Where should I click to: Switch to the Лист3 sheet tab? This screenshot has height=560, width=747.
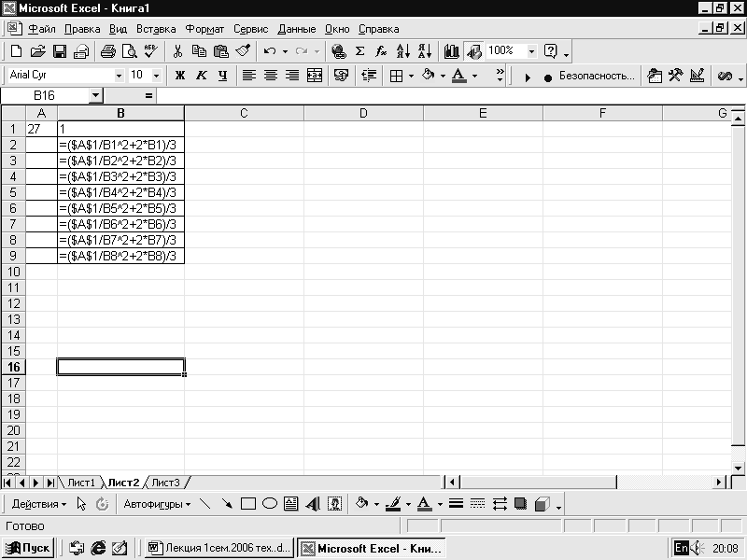(165, 483)
